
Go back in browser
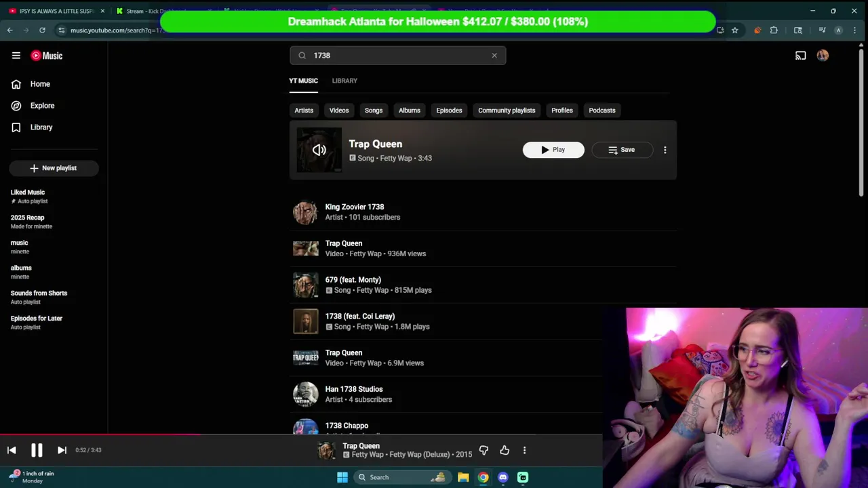click(9, 30)
